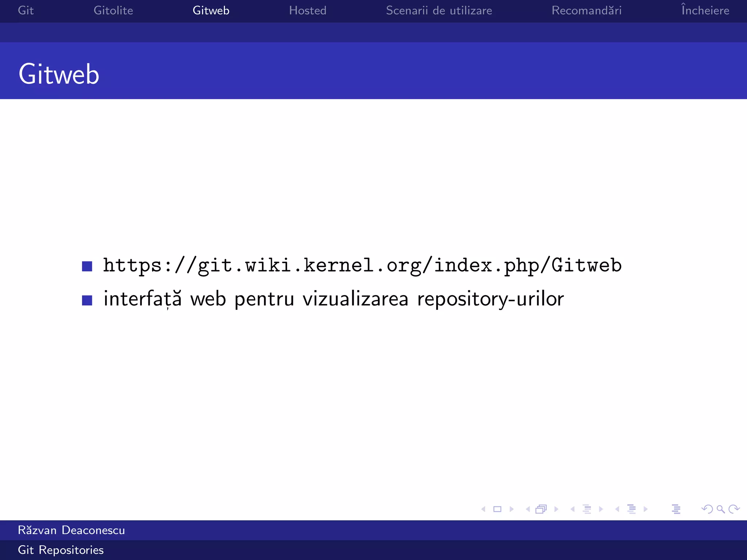Open the Git section in navigation bar
This screenshot has height=560, width=747.
(26, 11)
